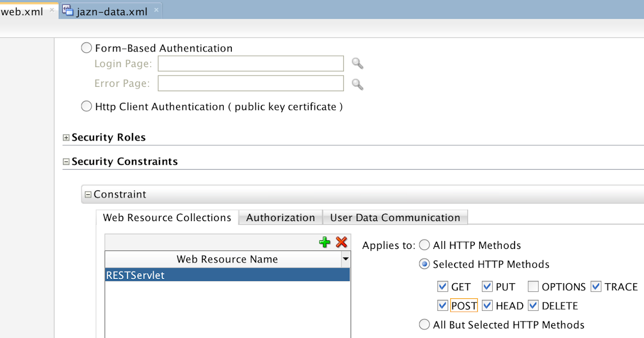This screenshot has width=644, height=338.
Task: Select Form-Based Authentication
Action: [86, 48]
